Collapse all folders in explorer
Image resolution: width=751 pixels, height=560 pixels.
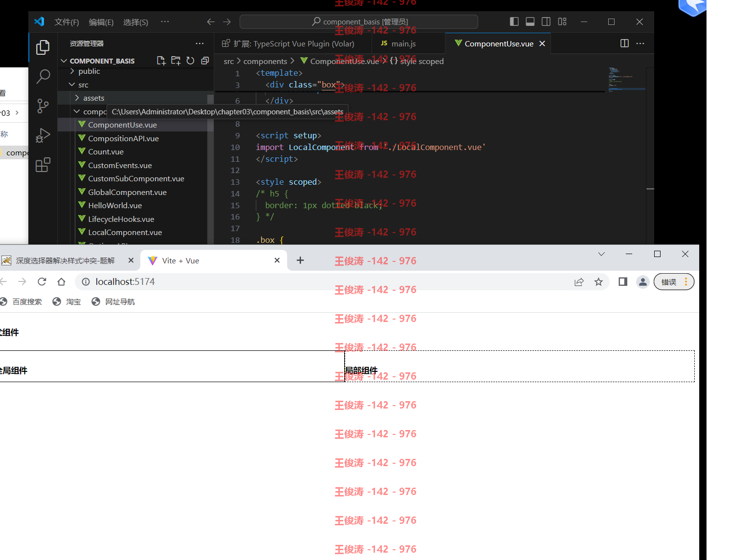click(x=205, y=61)
